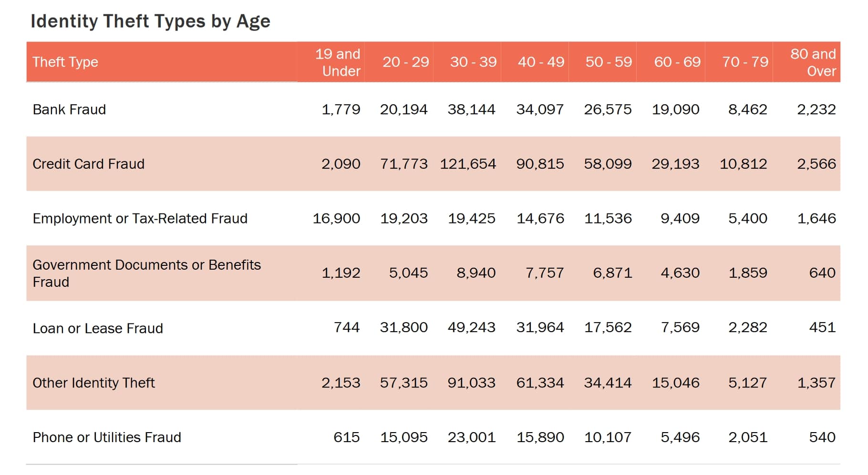Click the 38,144 bank fraud value
868x475 pixels.
click(x=471, y=110)
